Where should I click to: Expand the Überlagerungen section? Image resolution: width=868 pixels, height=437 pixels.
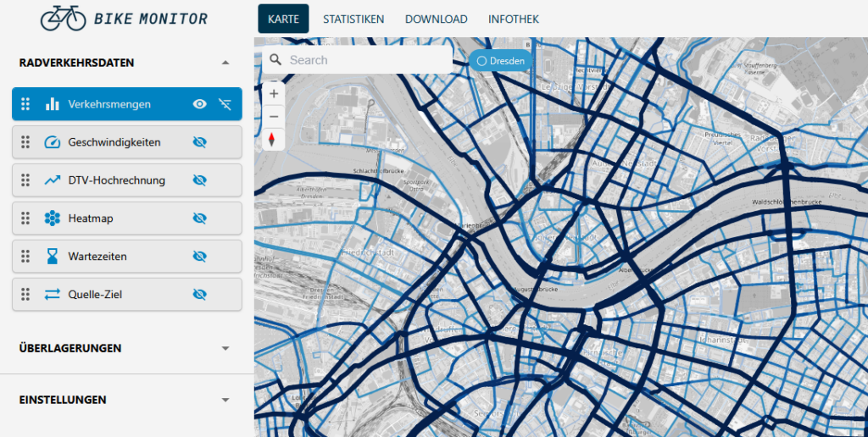(x=225, y=348)
